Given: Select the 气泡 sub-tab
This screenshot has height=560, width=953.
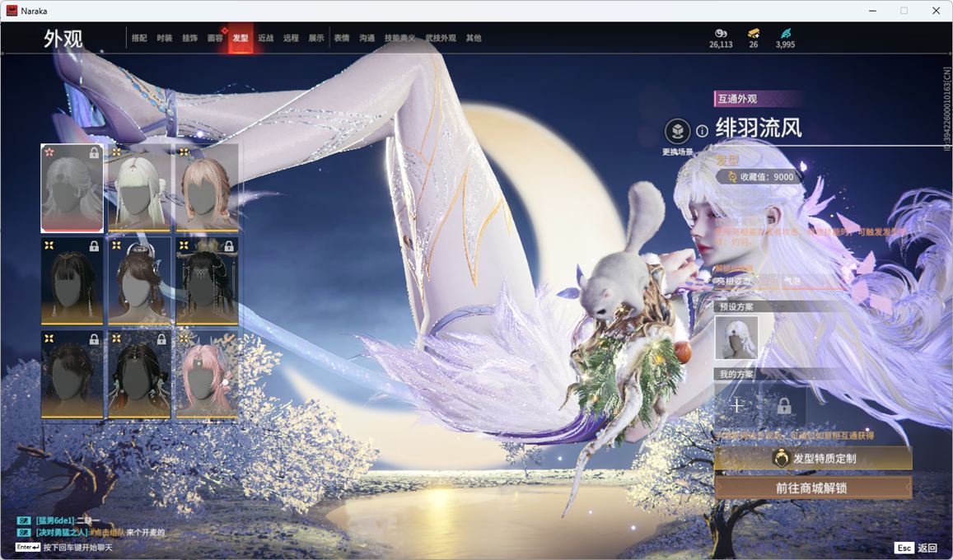Looking at the screenshot, I should click(791, 282).
